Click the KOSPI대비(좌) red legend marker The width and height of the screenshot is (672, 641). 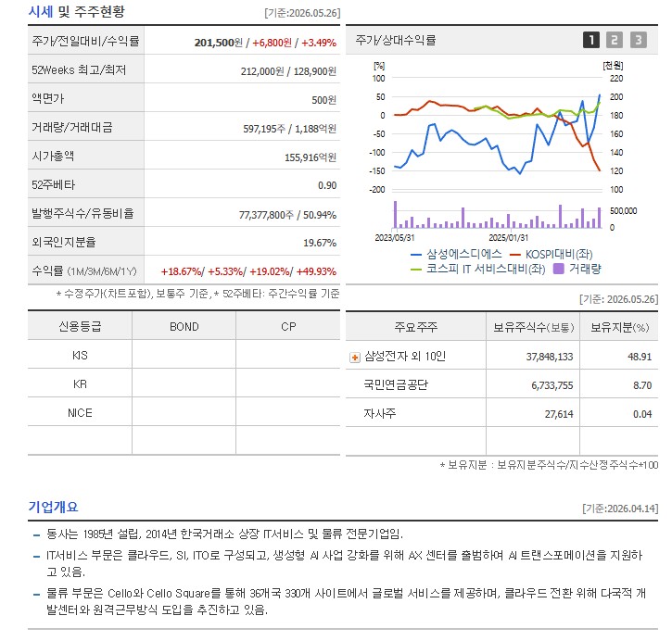point(514,255)
